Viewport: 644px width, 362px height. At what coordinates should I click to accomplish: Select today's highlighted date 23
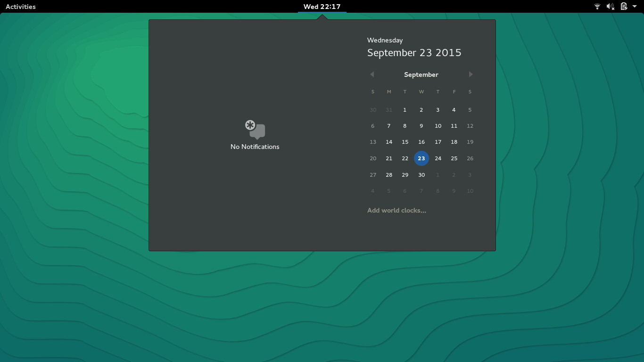pyautogui.click(x=421, y=158)
